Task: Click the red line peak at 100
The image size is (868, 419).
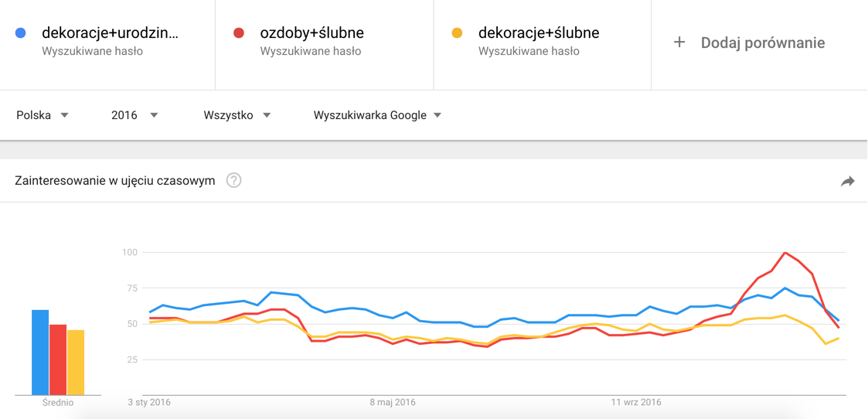Action: pyautogui.click(x=785, y=253)
